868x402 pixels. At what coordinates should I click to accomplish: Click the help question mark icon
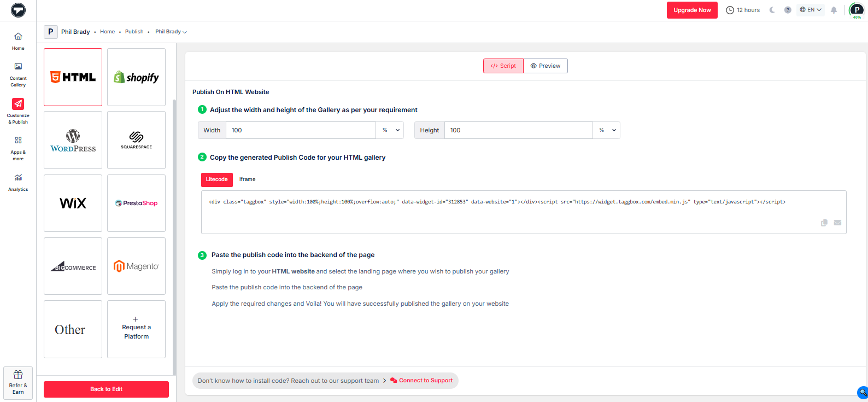coord(788,10)
